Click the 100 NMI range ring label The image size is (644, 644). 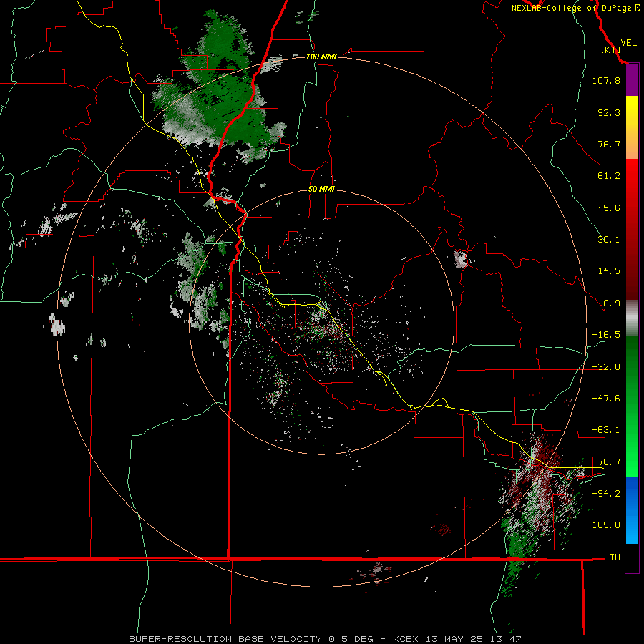pyautogui.click(x=321, y=57)
